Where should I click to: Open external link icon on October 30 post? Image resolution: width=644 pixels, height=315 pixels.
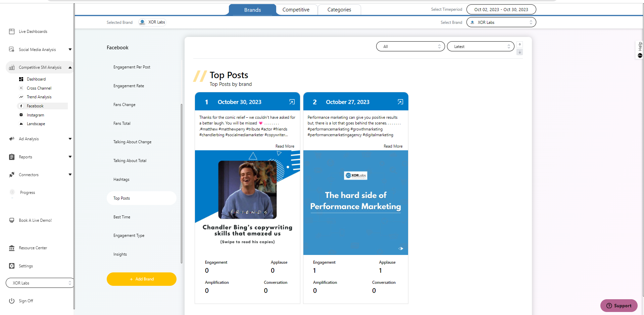click(x=292, y=102)
